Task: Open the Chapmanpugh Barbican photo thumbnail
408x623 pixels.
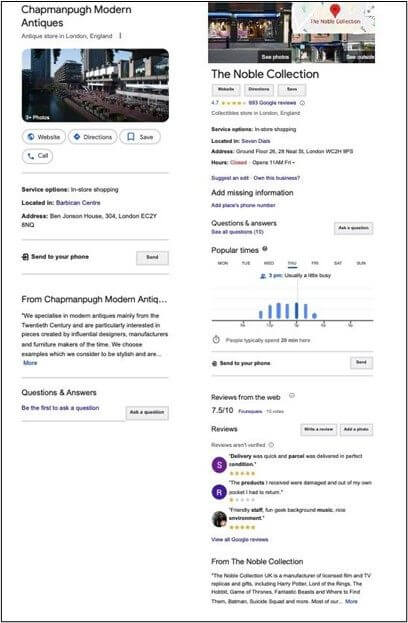Action: [x=95, y=85]
